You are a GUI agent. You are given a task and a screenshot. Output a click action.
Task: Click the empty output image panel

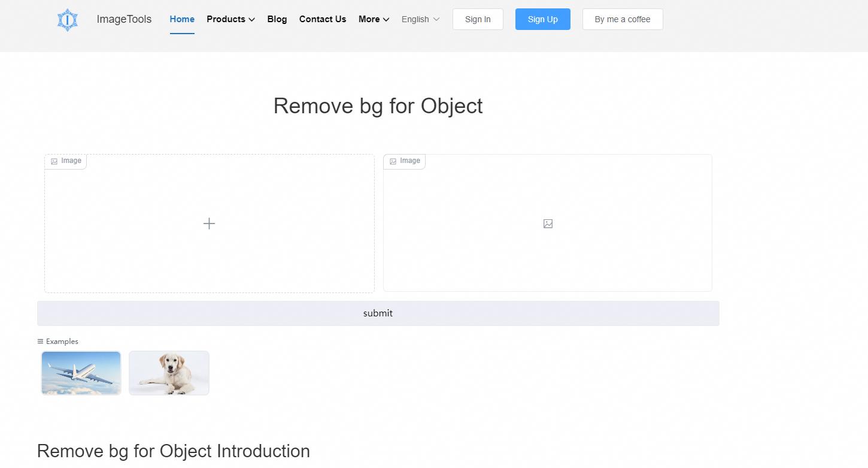point(548,258)
